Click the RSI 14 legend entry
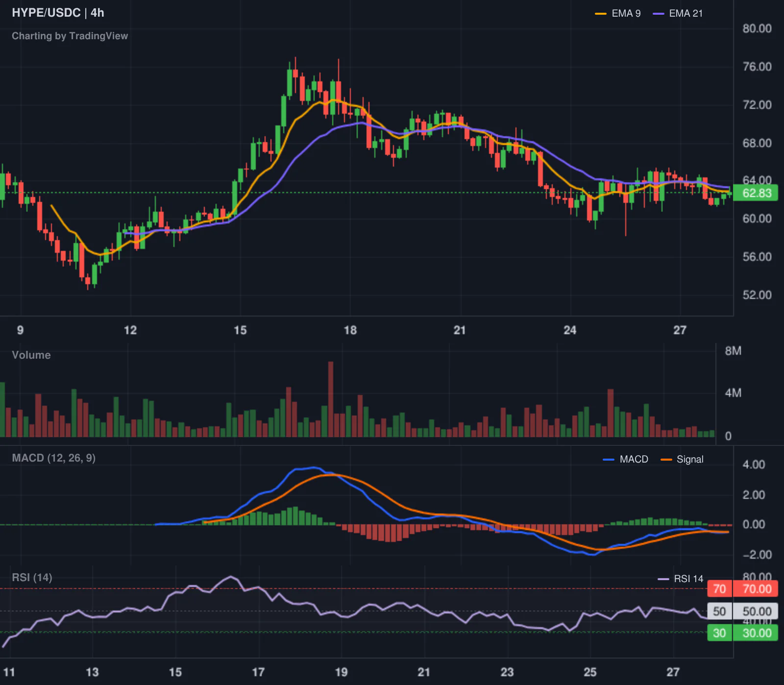The height and width of the screenshot is (685, 784). coord(680,579)
